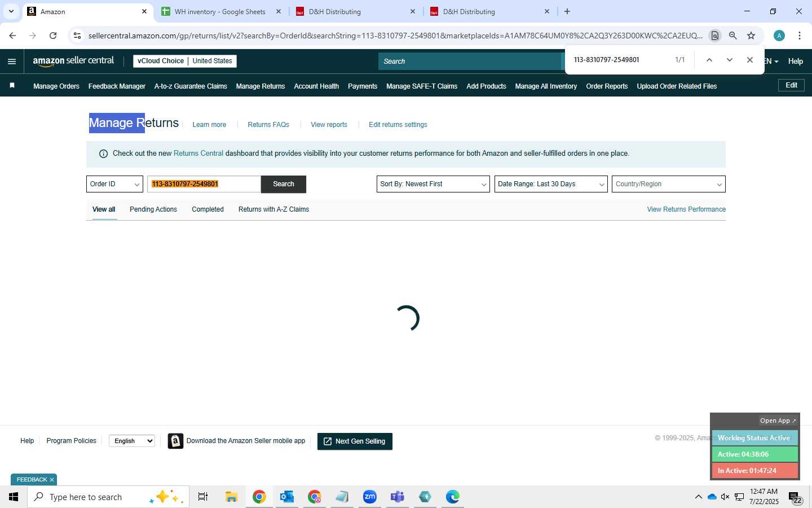This screenshot has width=812, height=508.
Task: Open Payments in nav bar
Action: [363, 86]
